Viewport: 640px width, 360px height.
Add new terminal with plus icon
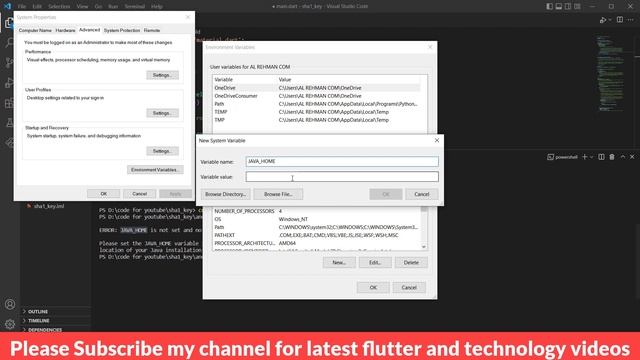pyautogui.click(x=584, y=157)
